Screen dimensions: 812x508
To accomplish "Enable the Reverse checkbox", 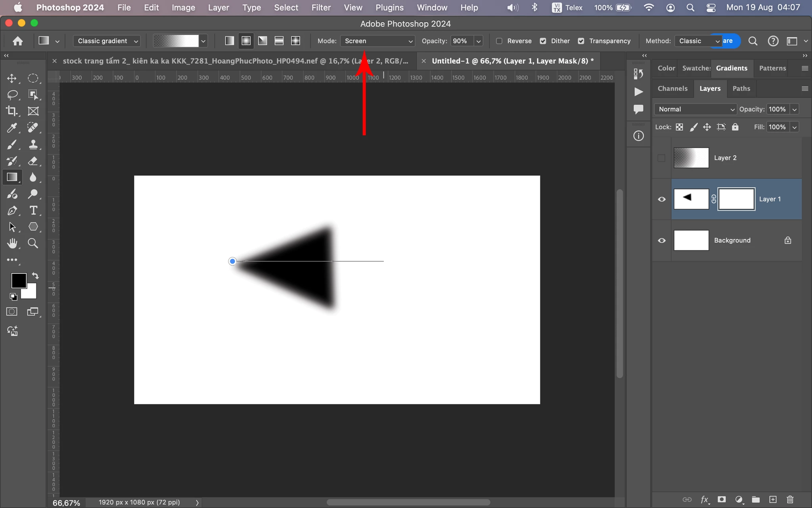I will [x=499, y=41].
